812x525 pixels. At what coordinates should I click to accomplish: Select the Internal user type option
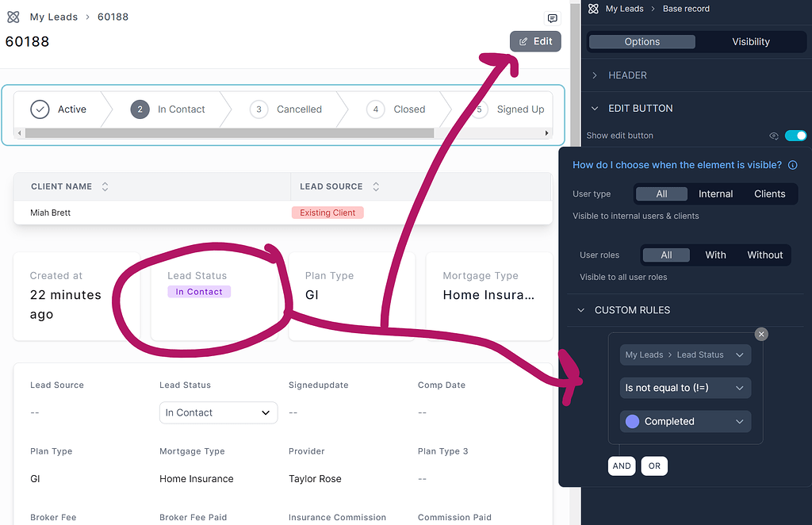715,194
